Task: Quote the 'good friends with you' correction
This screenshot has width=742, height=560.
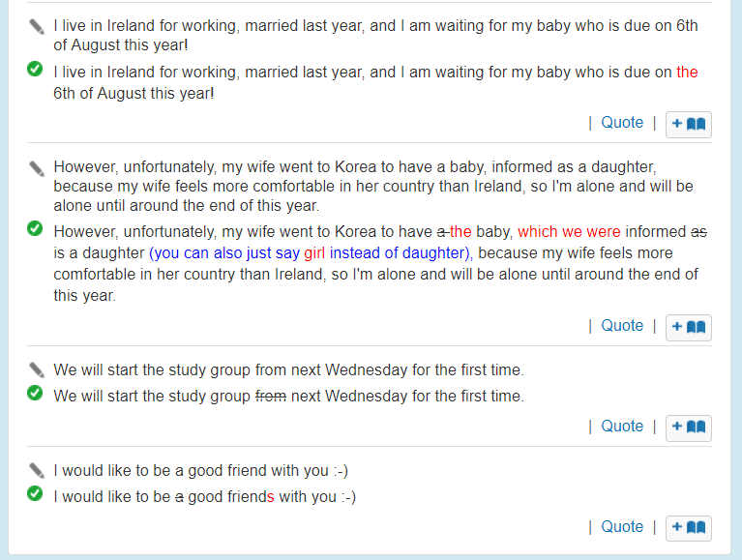Action: pyautogui.click(x=622, y=527)
